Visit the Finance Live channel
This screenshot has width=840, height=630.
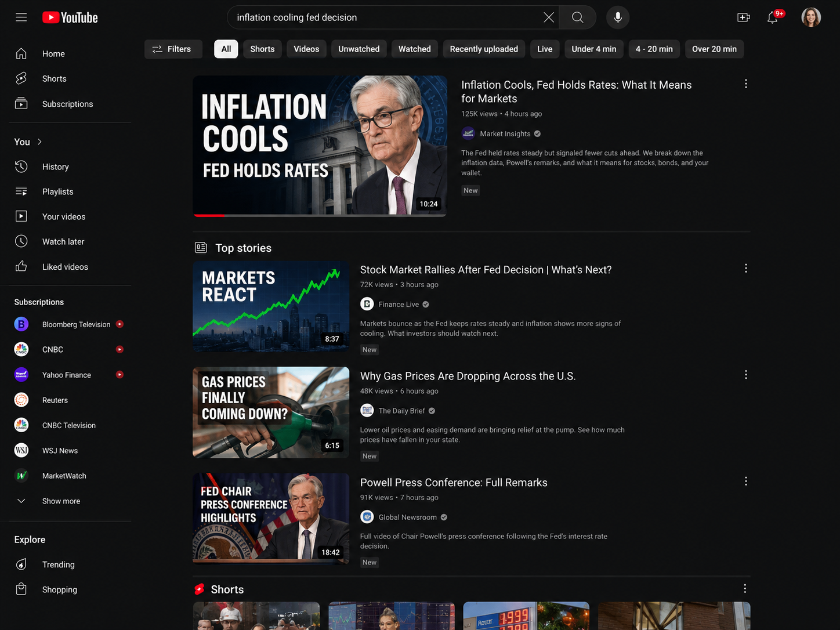(x=399, y=304)
